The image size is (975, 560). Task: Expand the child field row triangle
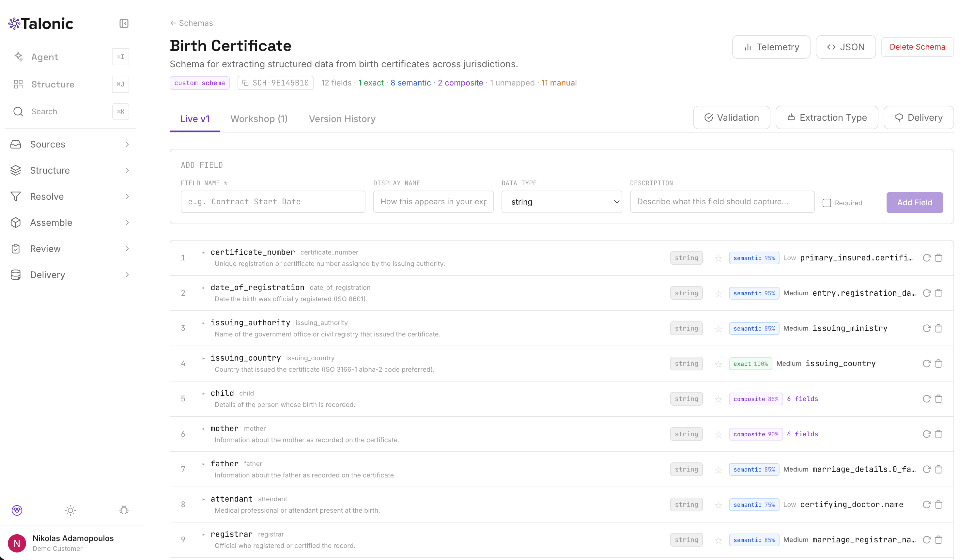pos(203,394)
